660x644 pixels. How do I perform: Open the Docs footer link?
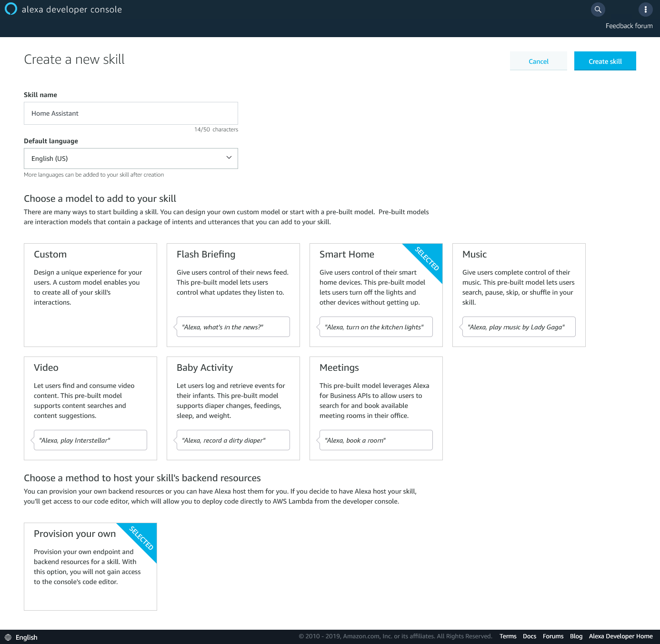[530, 636]
